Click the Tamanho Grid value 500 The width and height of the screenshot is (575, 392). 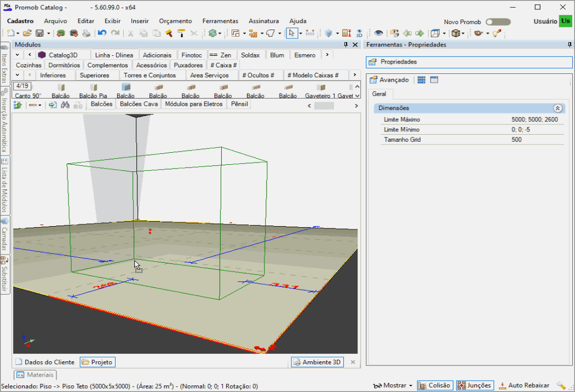(x=517, y=140)
